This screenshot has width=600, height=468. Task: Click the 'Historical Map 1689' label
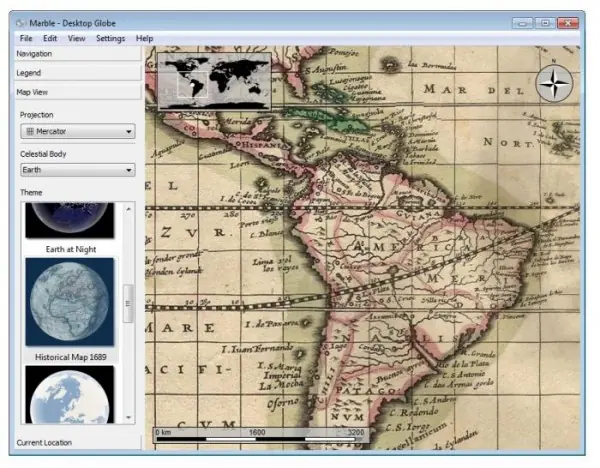click(71, 357)
